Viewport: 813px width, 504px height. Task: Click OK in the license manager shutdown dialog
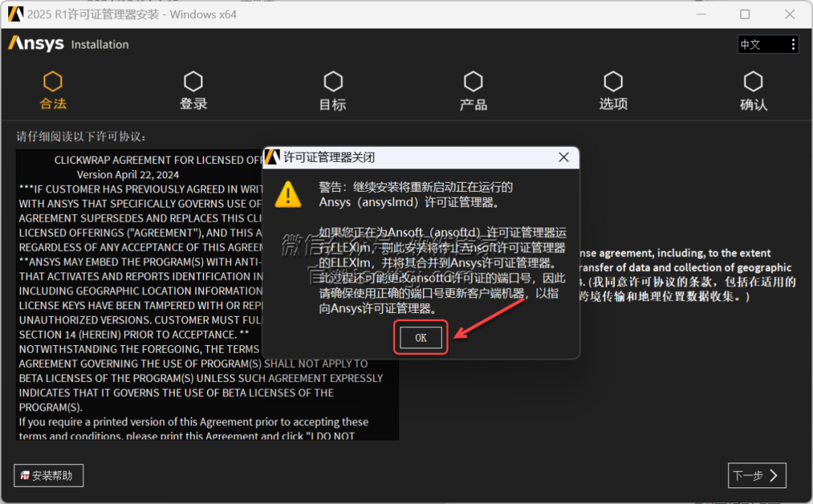pos(421,338)
